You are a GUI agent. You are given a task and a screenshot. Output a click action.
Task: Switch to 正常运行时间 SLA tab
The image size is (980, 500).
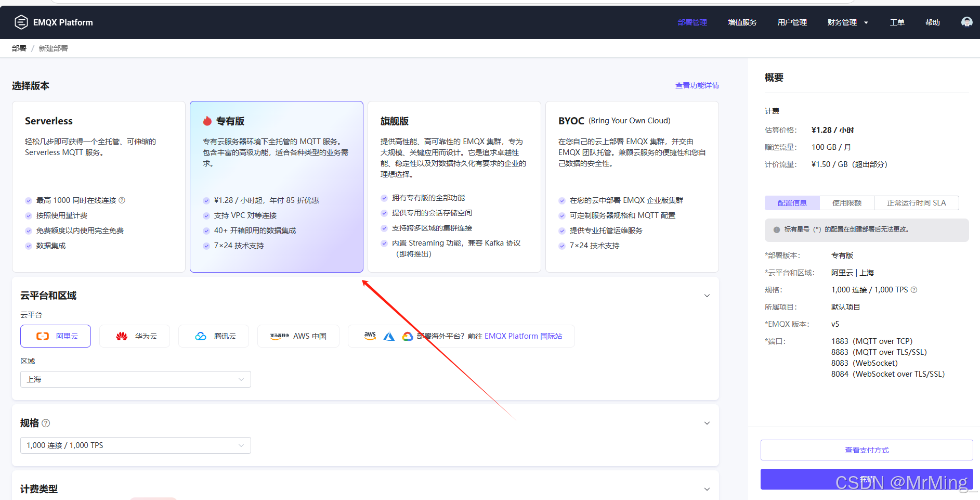click(x=917, y=203)
